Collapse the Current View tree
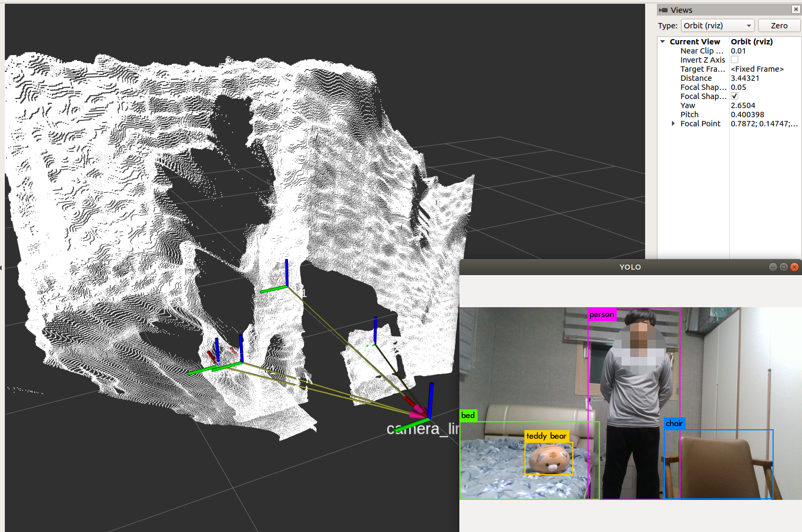The width and height of the screenshot is (802, 532). [663, 42]
